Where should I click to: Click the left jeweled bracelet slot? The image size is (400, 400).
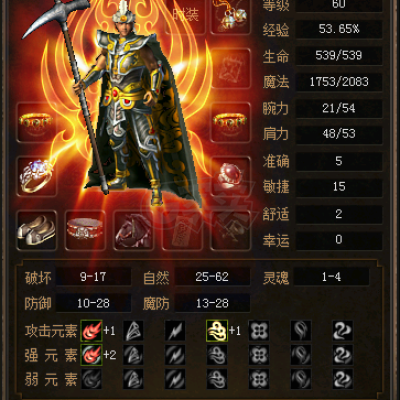(36, 122)
